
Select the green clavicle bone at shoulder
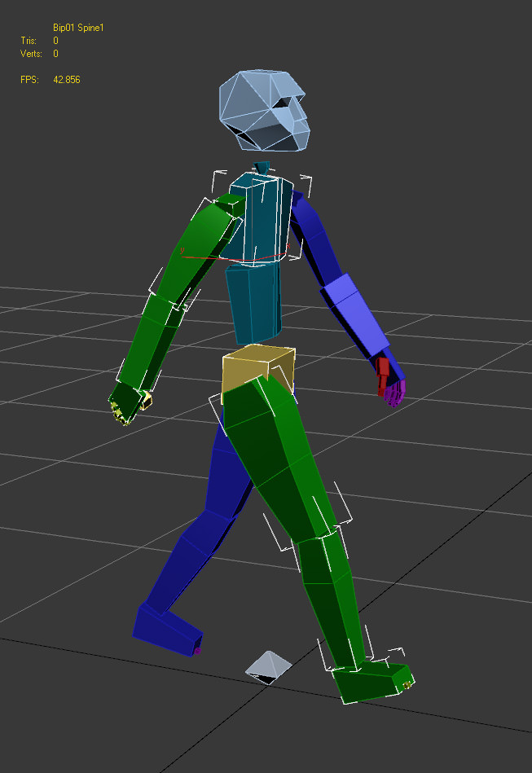(231, 204)
